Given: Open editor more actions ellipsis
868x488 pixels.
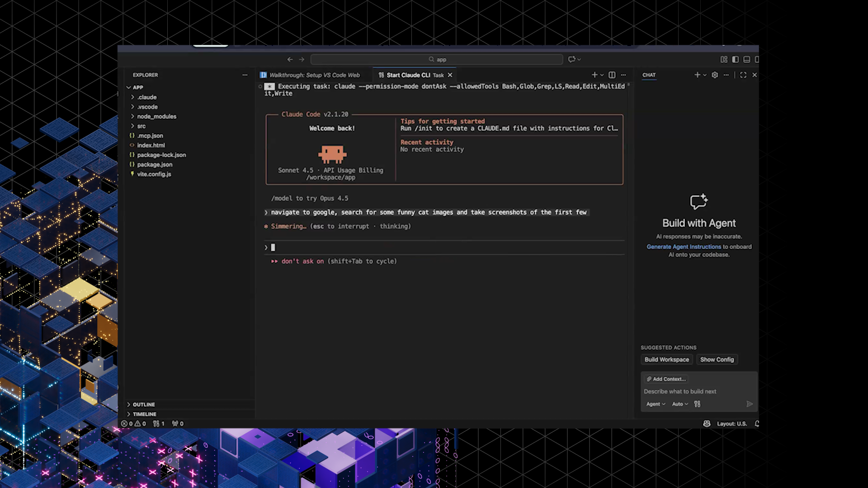Looking at the screenshot, I should pos(623,75).
